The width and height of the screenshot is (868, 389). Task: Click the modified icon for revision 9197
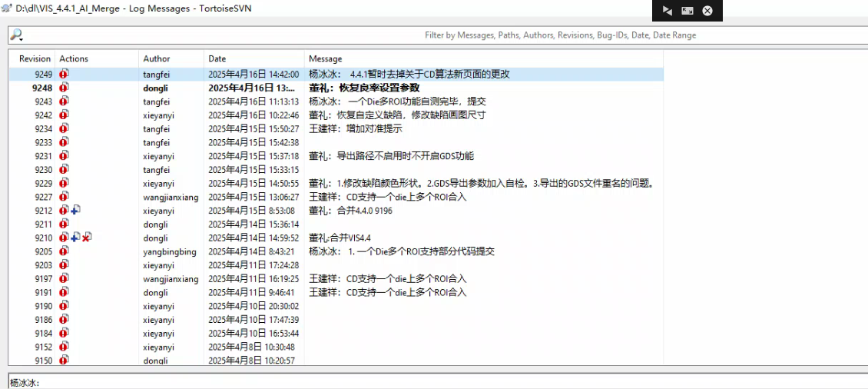click(64, 279)
